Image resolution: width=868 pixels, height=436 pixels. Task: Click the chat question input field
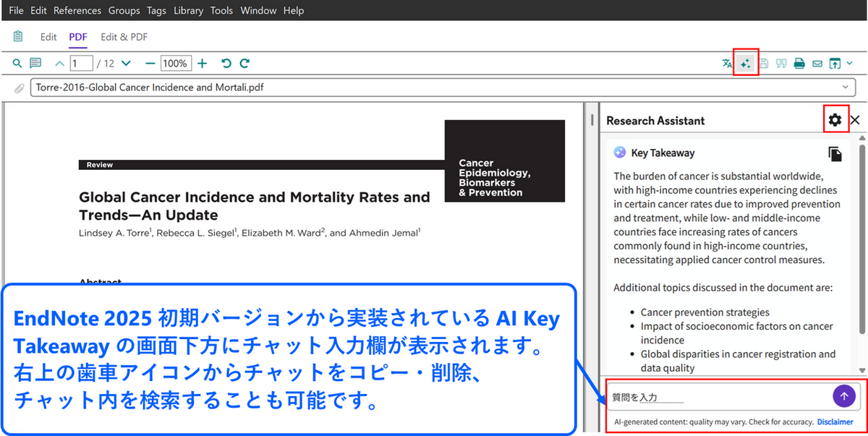(x=716, y=397)
